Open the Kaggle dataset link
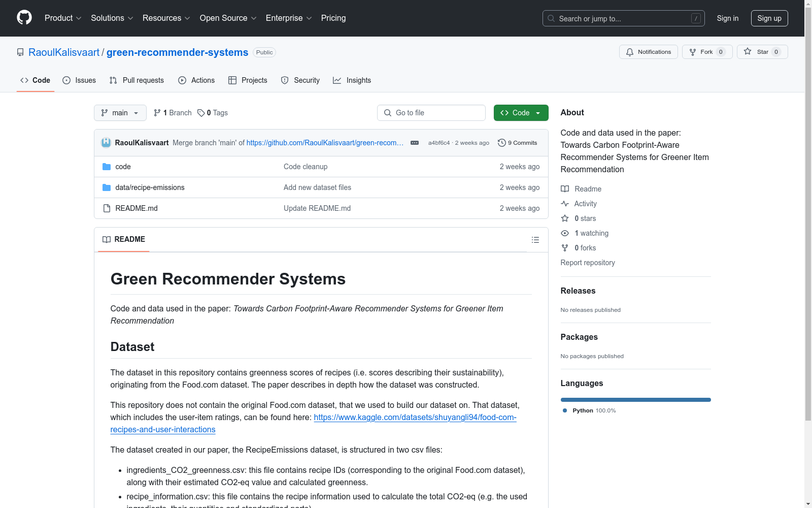The image size is (812, 508). pos(314,423)
